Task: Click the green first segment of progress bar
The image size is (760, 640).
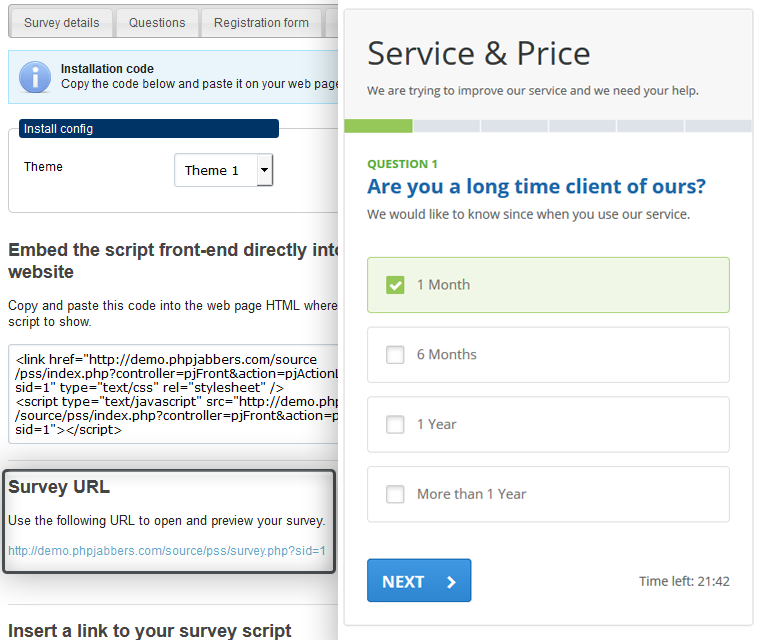Action: [378, 126]
